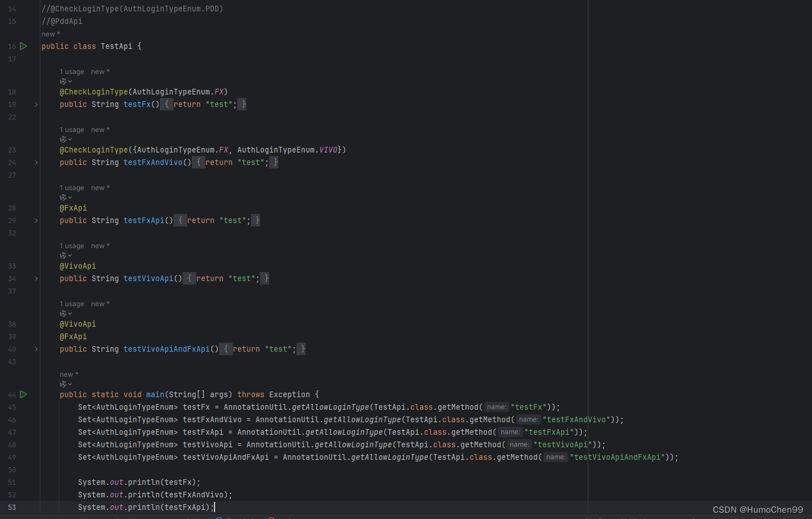Show usages via '1 usage' hint above testVivoApi

(x=72, y=246)
